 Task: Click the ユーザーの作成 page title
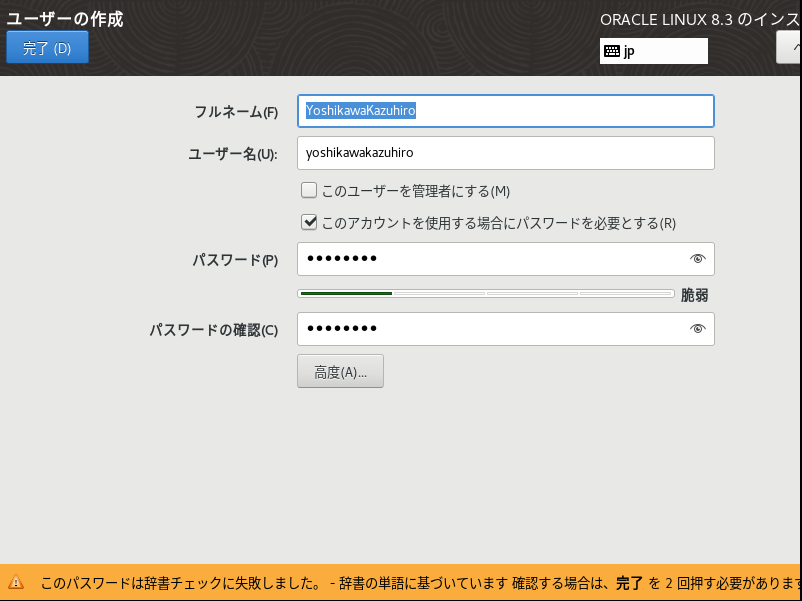click(65, 18)
